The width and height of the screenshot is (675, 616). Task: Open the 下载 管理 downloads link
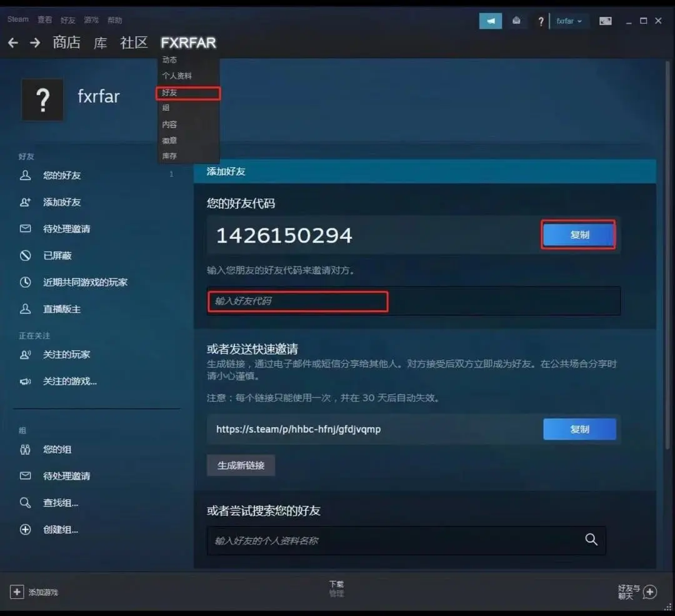[x=337, y=588]
